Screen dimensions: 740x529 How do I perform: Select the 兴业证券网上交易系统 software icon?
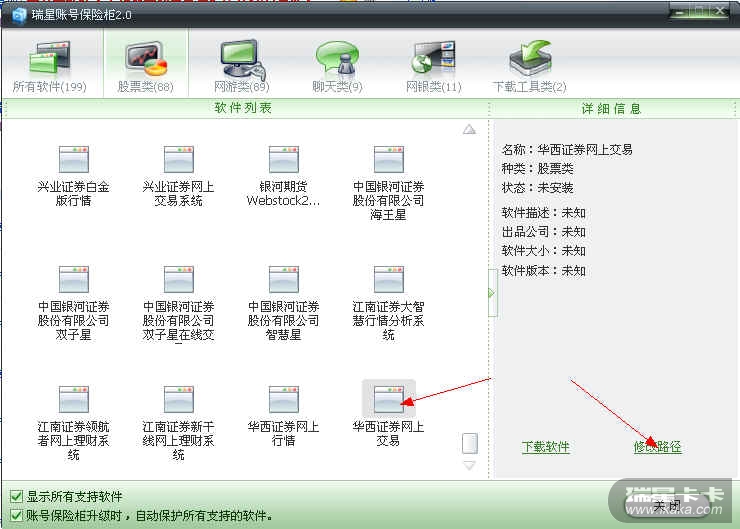(x=178, y=160)
